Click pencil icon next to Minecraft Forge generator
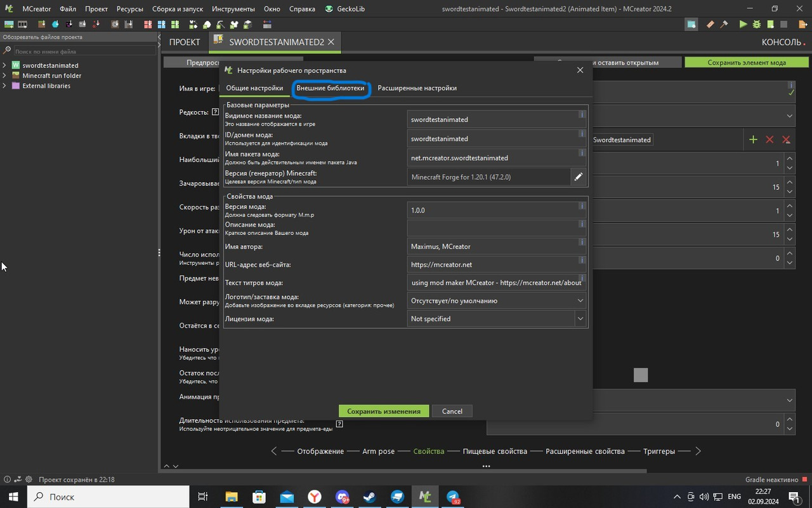The width and height of the screenshot is (812, 508). (579, 177)
